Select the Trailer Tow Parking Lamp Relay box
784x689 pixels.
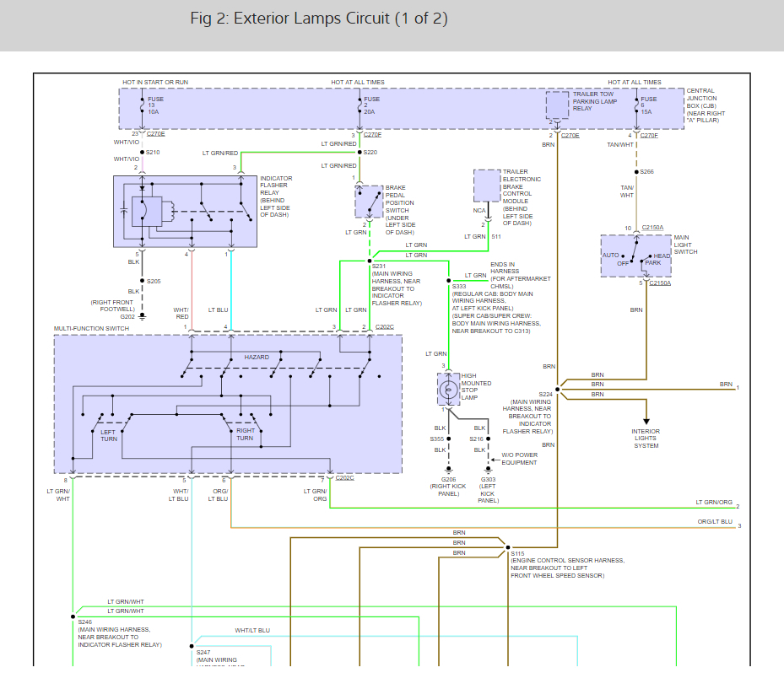point(557,105)
